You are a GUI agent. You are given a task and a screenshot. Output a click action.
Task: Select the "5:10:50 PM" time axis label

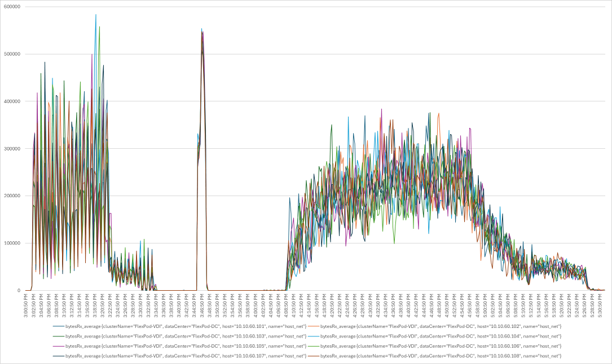click(523, 305)
